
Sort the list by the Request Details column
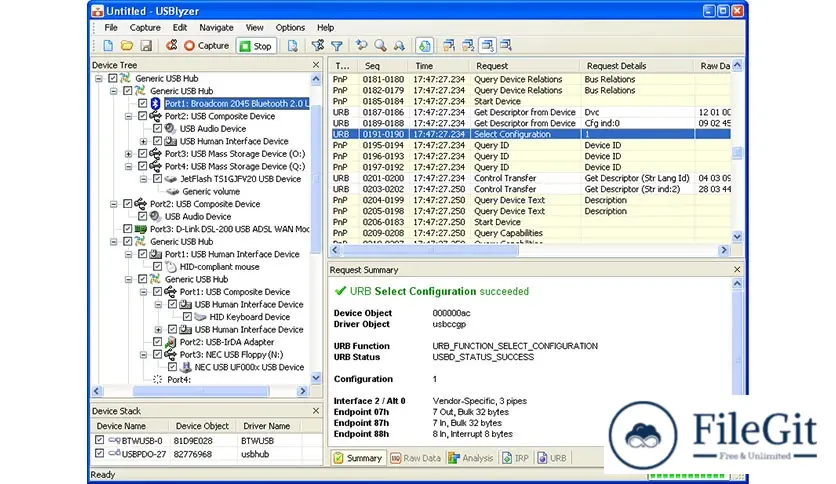coord(637,66)
